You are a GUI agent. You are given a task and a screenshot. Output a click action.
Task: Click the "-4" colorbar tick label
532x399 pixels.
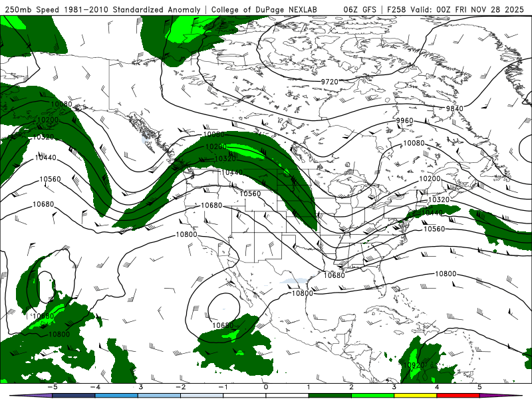[95, 387]
